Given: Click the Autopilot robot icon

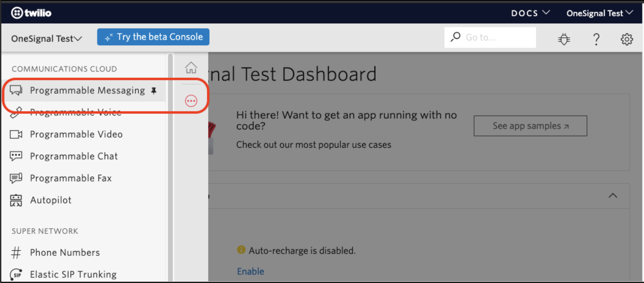Looking at the screenshot, I should 16,200.
